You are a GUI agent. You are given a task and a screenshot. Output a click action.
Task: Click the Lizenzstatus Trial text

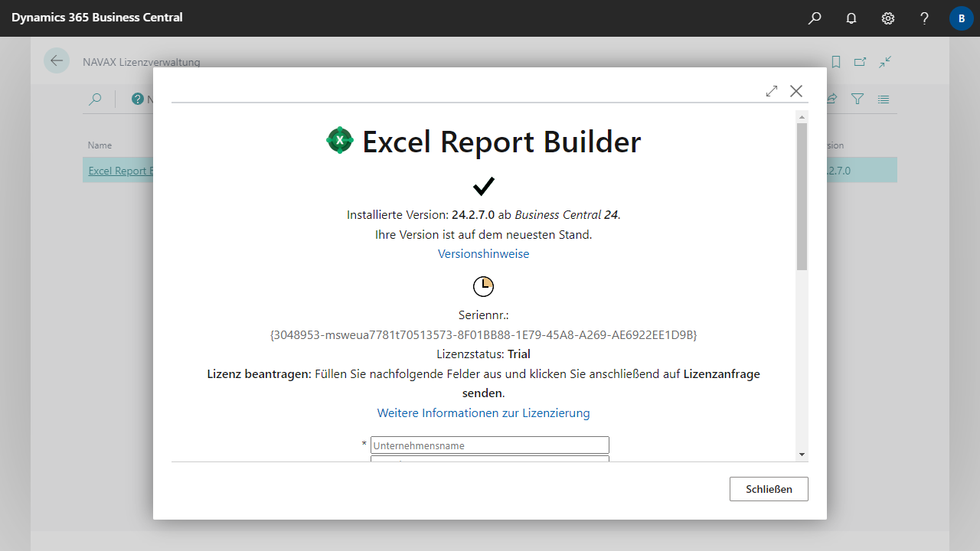pyautogui.click(x=483, y=354)
